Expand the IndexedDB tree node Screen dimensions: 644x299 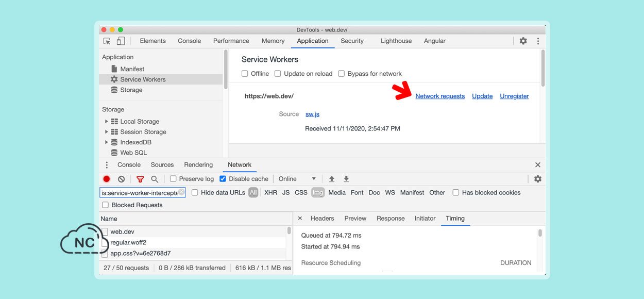click(107, 142)
